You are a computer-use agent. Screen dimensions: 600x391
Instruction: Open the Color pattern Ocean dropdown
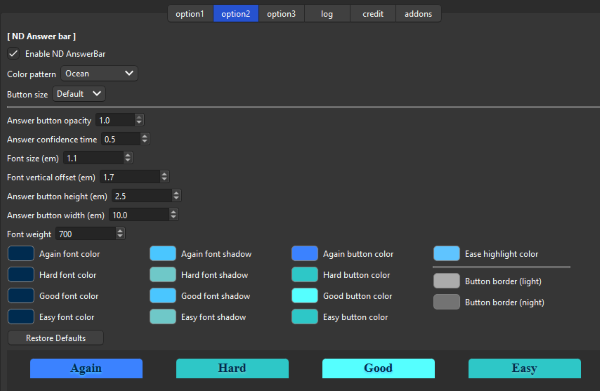tap(99, 73)
